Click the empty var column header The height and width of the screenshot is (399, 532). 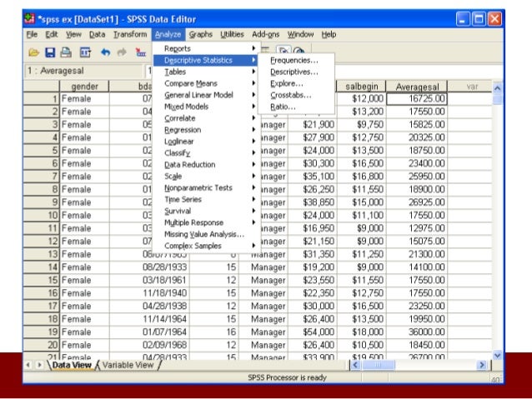click(472, 87)
